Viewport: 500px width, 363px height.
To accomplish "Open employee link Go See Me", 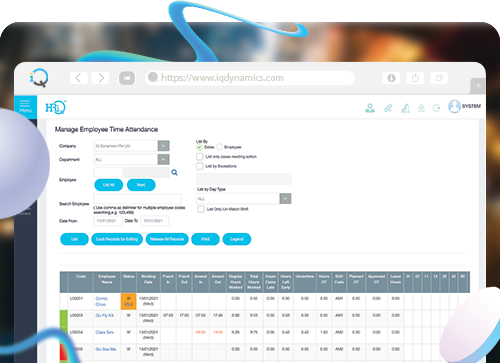I will coord(106,349).
